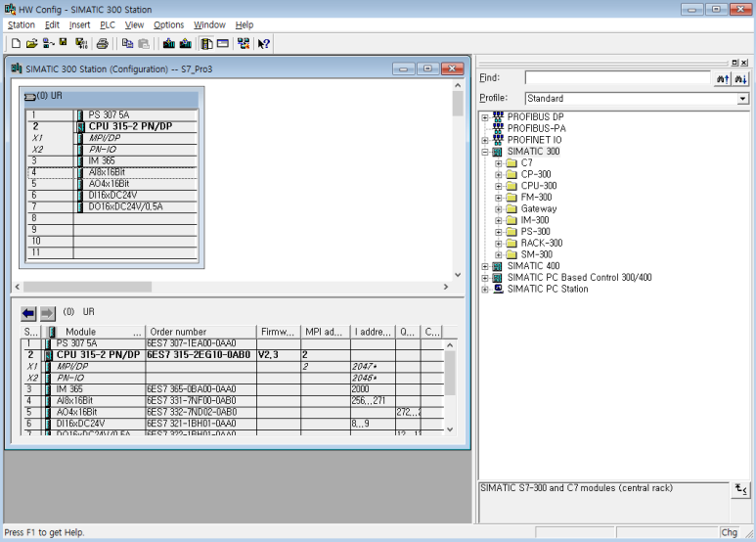Image resolution: width=756 pixels, height=542 pixels.
Task: Click the Order number column header
Action: pos(201,332)
